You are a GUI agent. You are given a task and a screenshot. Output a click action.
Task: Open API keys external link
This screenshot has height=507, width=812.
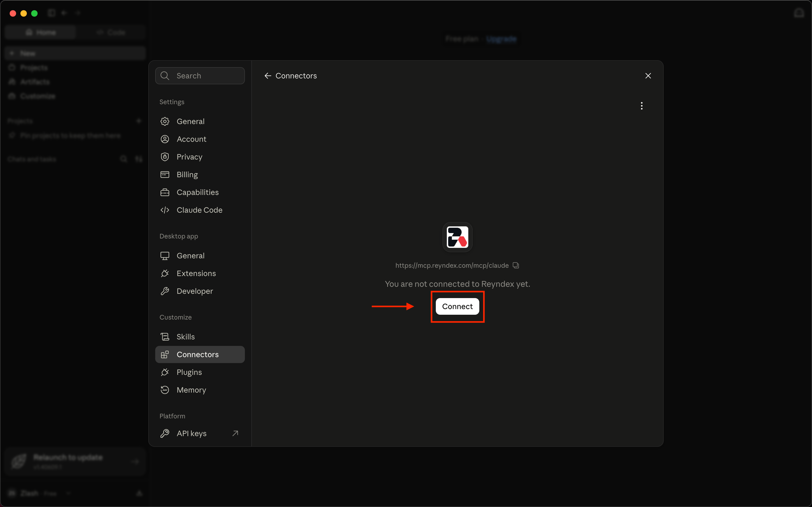tap(200, 434)
